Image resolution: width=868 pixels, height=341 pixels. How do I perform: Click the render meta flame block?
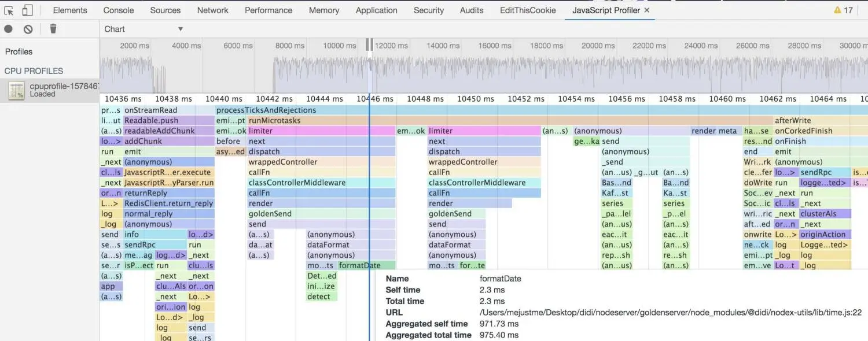[715, 131]
